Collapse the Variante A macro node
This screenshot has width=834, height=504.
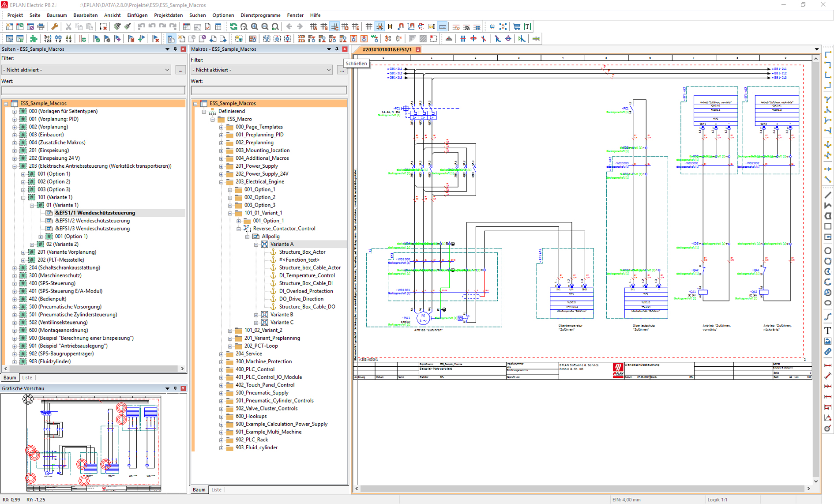256,244
